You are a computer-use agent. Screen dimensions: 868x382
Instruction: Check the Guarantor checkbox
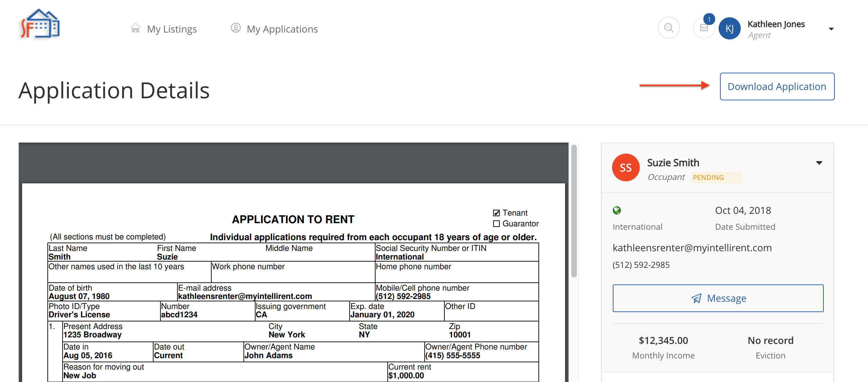[497, 224]
